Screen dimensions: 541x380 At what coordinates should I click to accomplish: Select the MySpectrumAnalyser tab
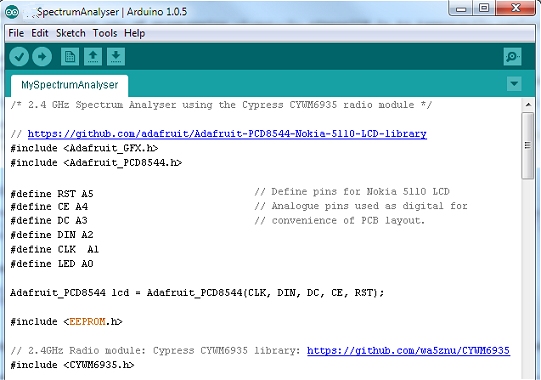(x=70, y=85)
